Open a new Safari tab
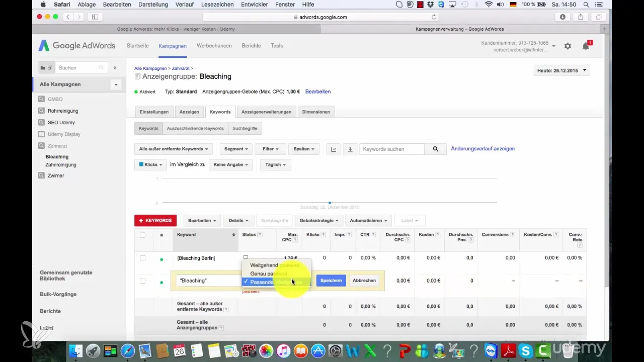This screenshot has height=362, width=644. (605, 29)
